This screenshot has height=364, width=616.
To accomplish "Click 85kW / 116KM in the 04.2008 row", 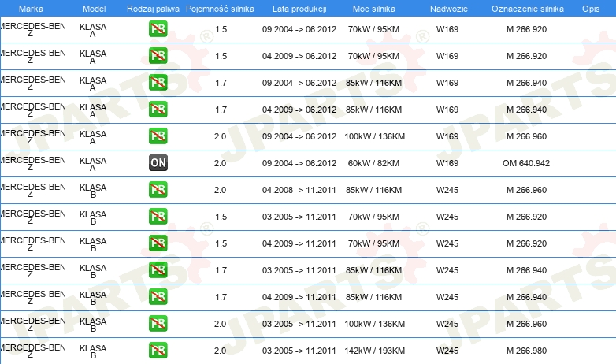I will 373,190.
